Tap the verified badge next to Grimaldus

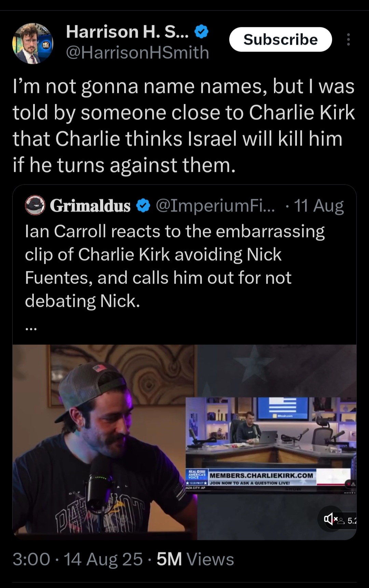click(143, 206)
